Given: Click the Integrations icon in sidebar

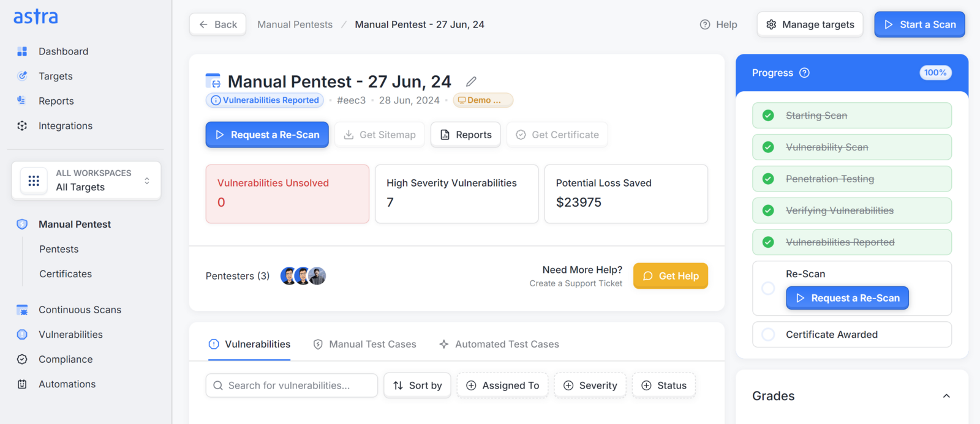Looking at the screenshot, I should 22,125.
